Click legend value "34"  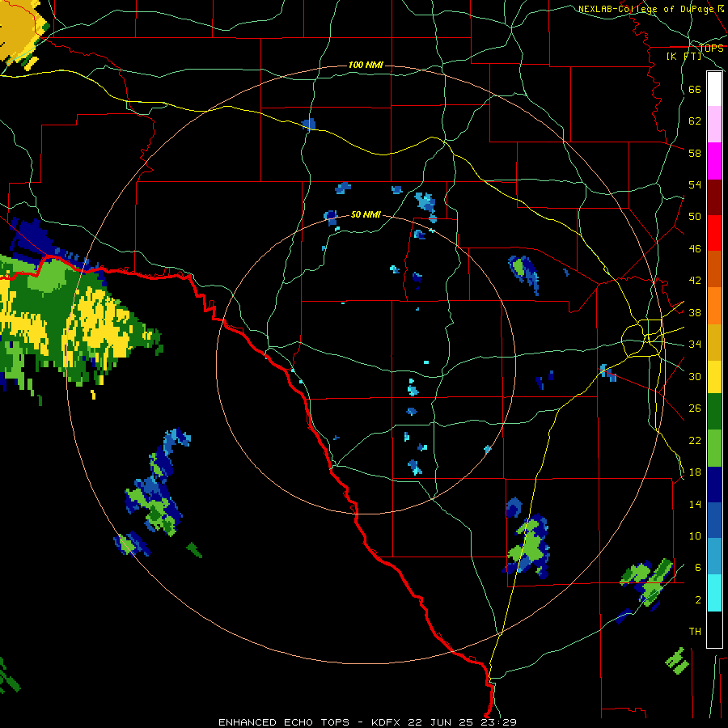pos(695,345)
